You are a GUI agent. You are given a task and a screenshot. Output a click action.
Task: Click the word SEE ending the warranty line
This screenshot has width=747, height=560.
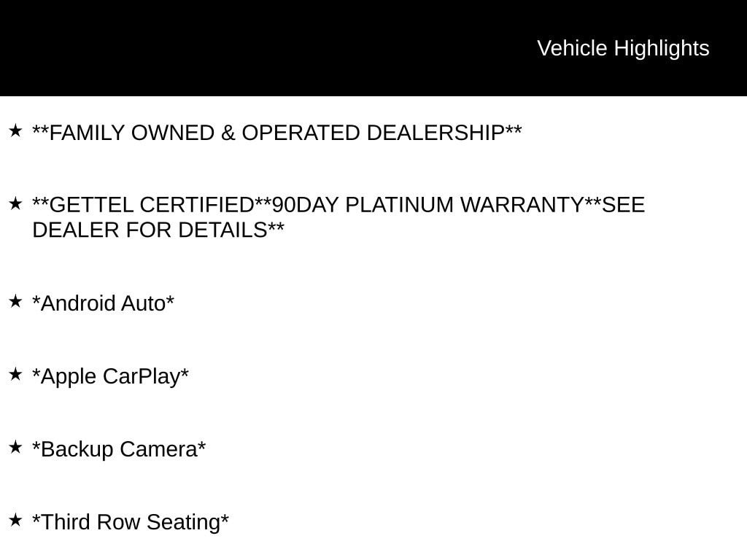[624, 205]
